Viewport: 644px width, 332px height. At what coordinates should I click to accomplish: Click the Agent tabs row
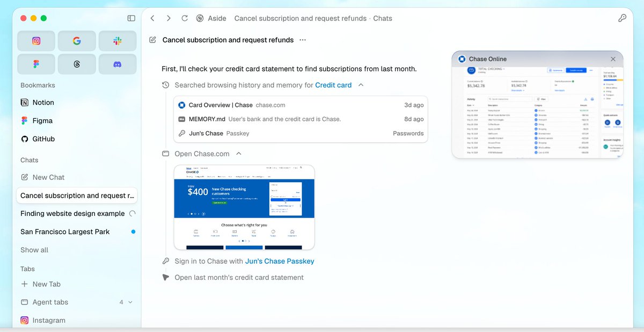77,302
